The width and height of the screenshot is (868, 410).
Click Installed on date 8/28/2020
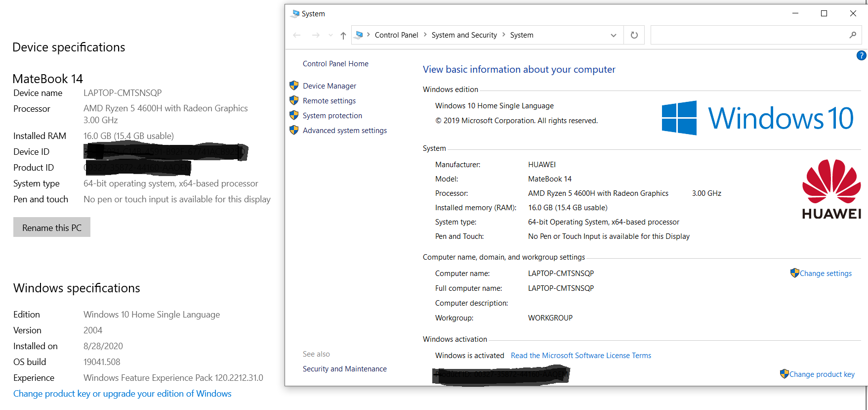coord(103,346)
